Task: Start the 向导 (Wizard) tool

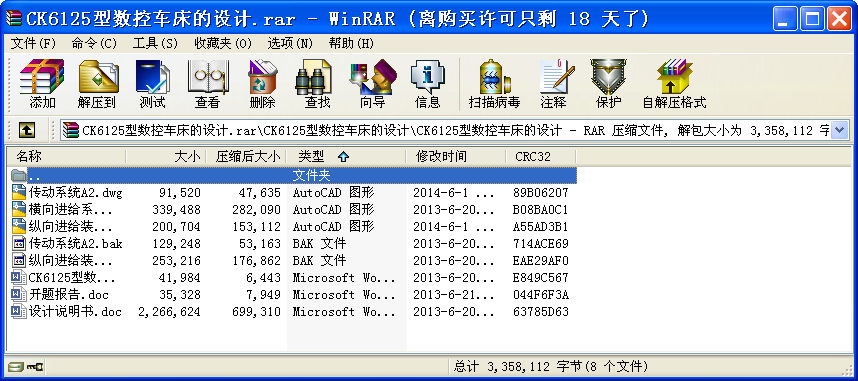Action: (x=373, y=84)
